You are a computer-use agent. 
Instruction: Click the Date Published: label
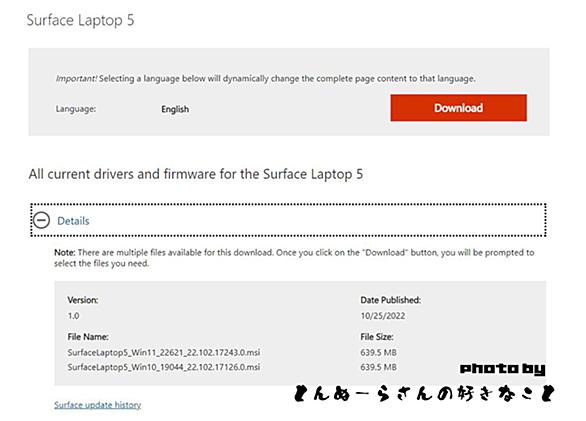click(x=391, y=300)
